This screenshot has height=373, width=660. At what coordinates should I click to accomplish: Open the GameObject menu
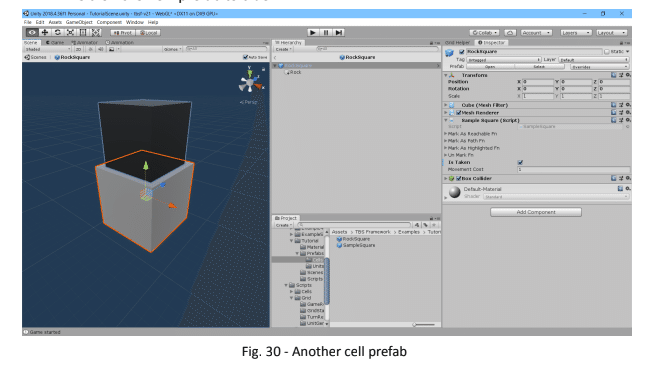pos(79,22)
